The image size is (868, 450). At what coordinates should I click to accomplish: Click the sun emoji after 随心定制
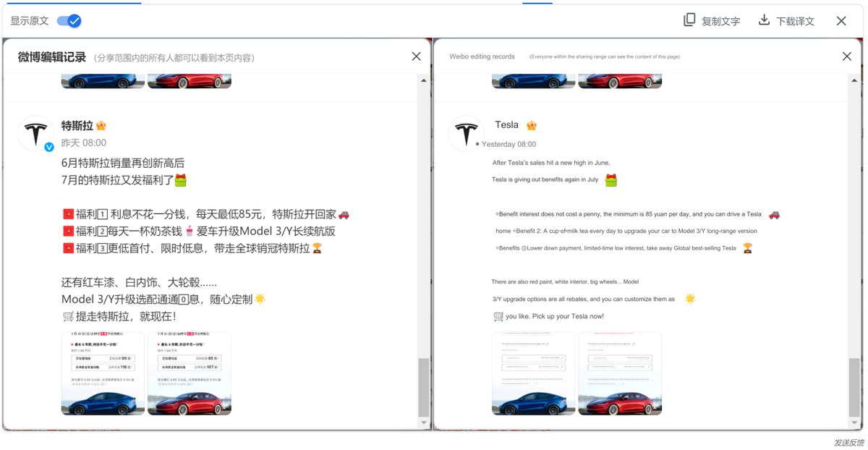[x=260, y=298]
